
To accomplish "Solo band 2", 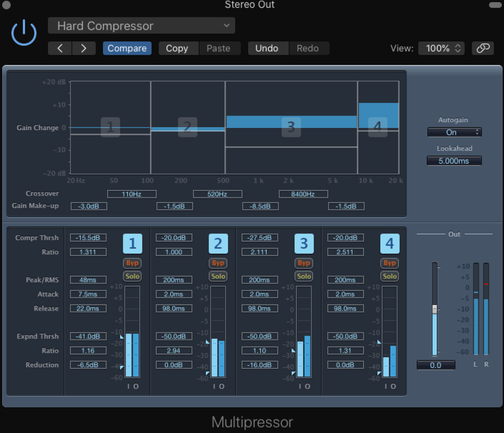I will [218, 276].
